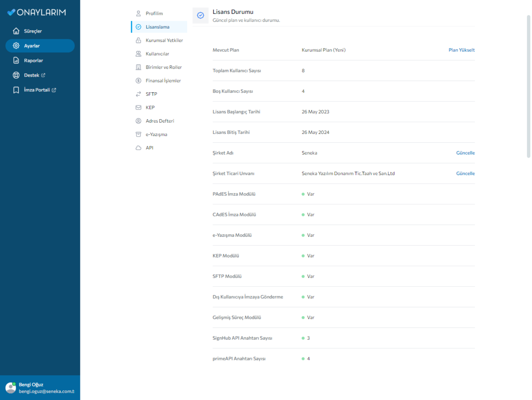
Task: Go to Birimler ve Roller section
Action: [x=163, y=67]
